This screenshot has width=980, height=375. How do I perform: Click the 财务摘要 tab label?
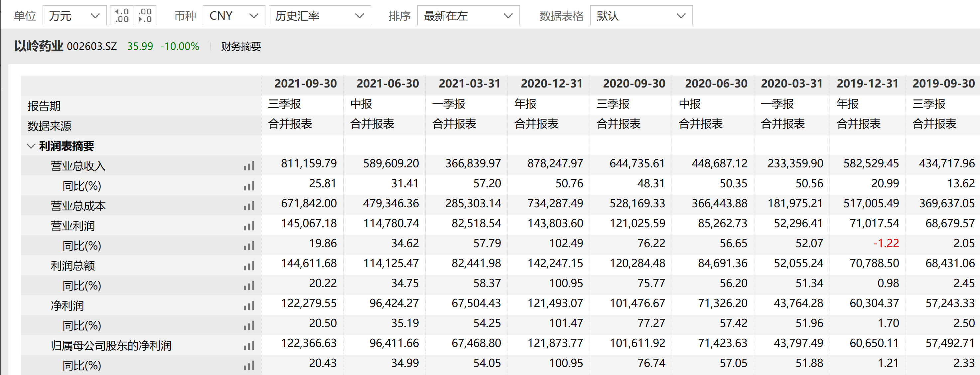(x=241, y=47)
